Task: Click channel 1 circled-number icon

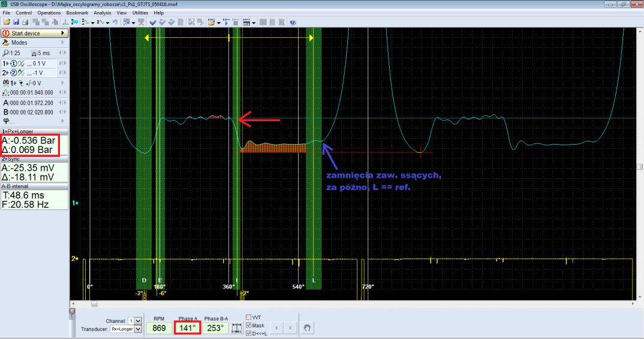Action: [14, 64]
